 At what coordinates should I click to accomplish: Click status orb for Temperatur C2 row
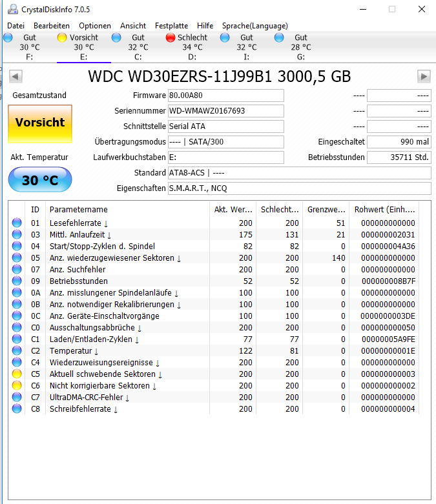click(x=17, y=350)
